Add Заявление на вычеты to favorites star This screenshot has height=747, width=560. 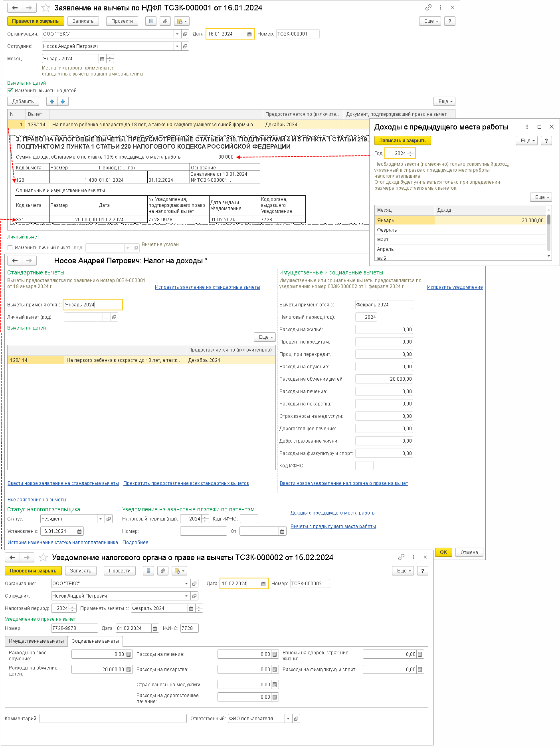click(x=46, y=8)
